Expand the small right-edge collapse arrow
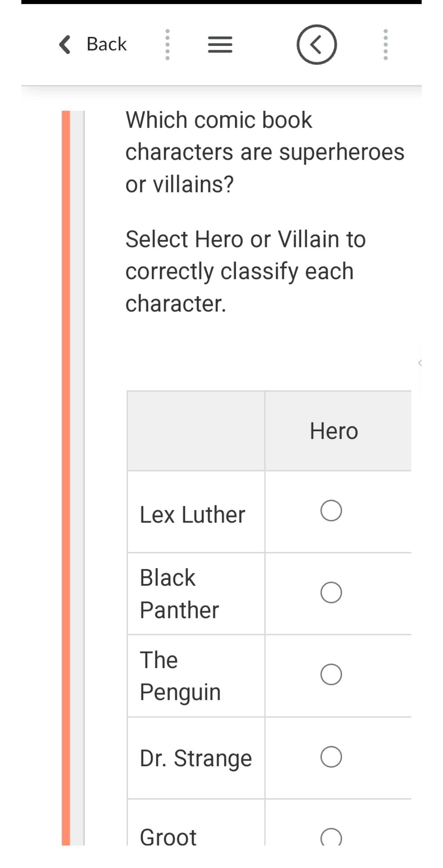The height and width of the screenshot is (868, 443). click(420, 362)
